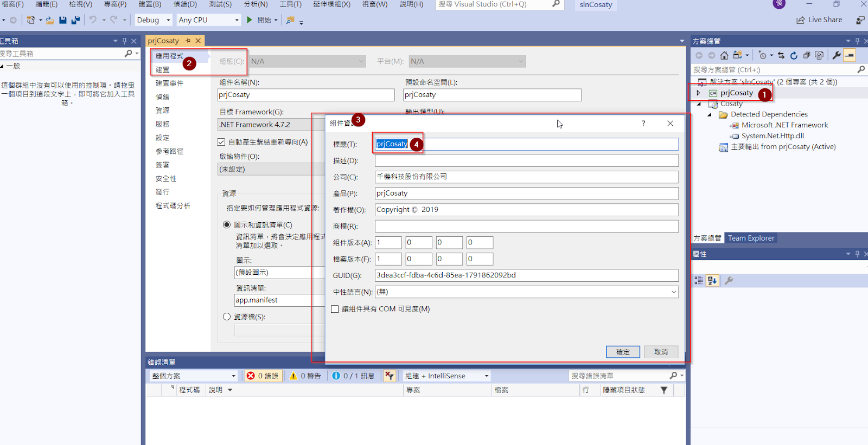Click the Categorized view icon in Properties panel
Viewport: 868px width, 445px height.
(x=699, y=280)
